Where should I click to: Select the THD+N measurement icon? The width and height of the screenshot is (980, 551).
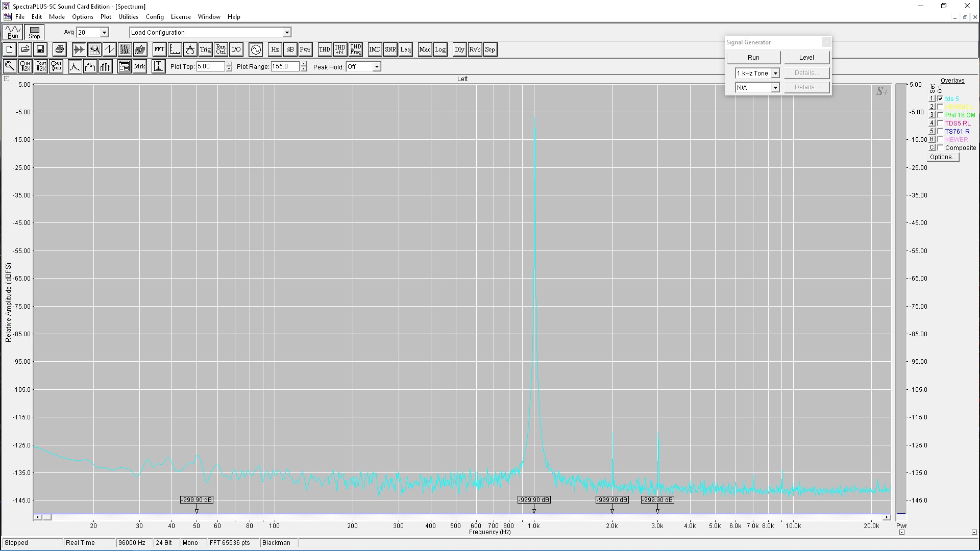click(340, 49)
